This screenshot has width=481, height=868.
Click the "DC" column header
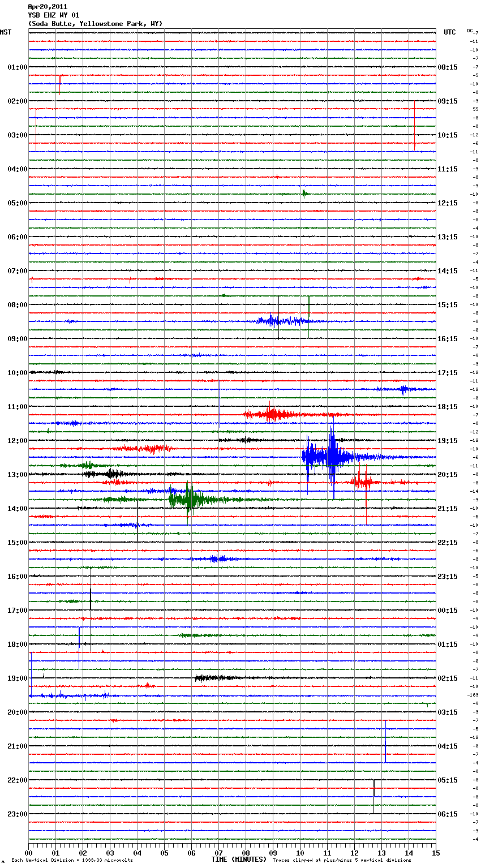point(470,31)
